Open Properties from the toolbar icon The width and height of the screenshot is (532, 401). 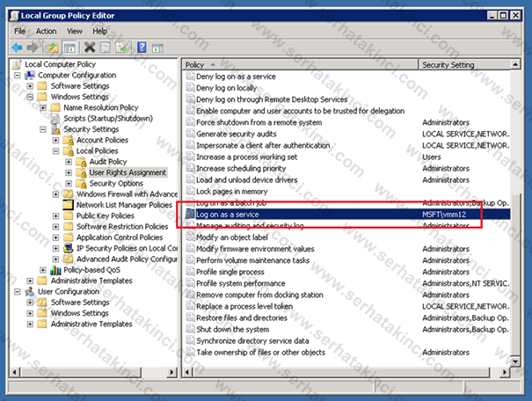point(106,47)
